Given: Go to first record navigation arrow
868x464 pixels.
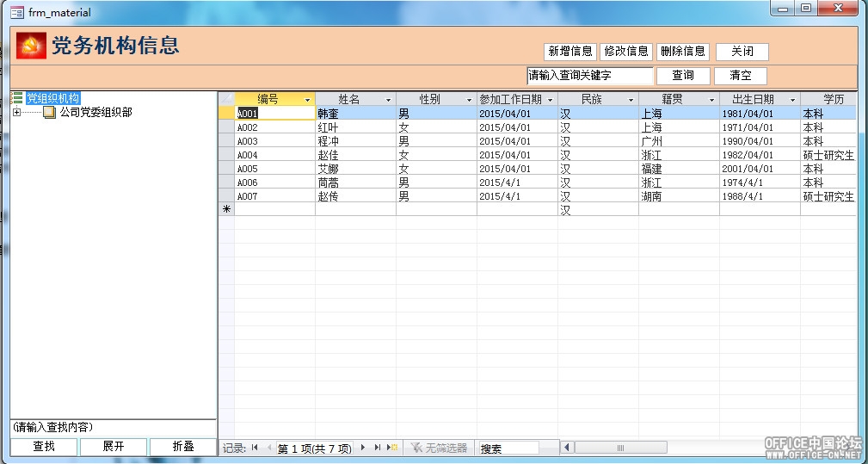Looking at the screenshot, I should point(255,448).
